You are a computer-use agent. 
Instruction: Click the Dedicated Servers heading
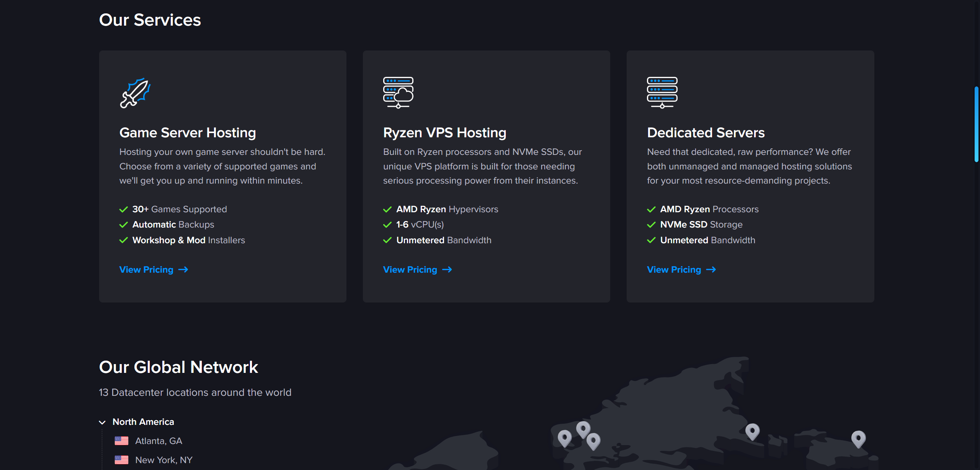(x=706, y=133)
